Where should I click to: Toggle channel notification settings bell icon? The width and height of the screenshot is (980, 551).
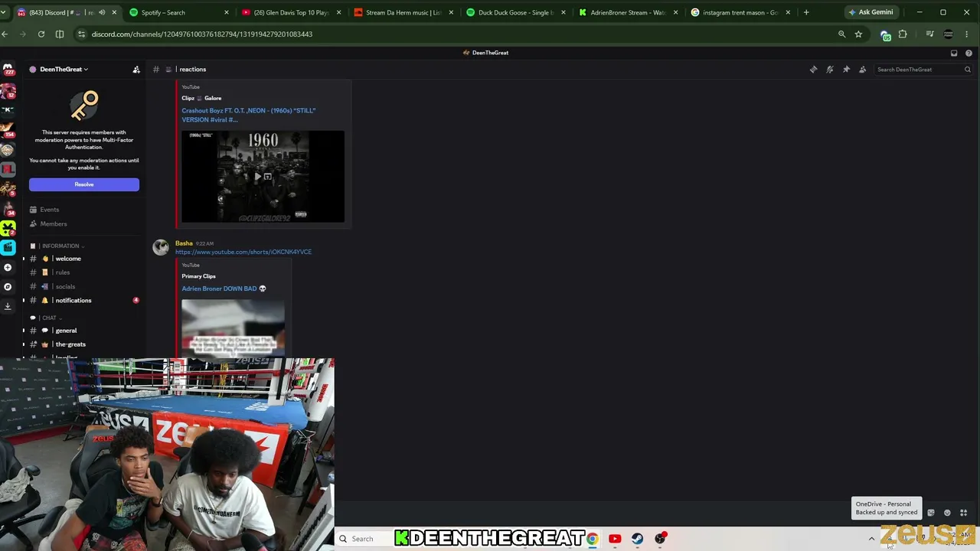pyautogui.click(x=830, y=70)
